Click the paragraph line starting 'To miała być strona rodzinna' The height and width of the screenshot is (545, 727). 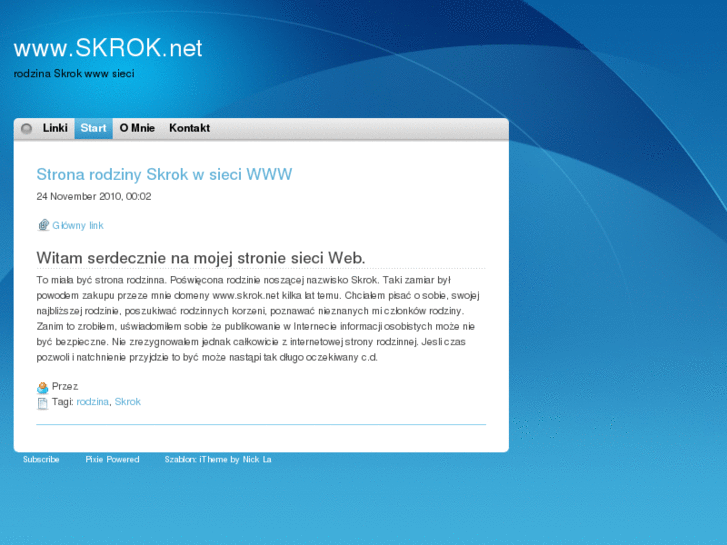coord(244,280)
